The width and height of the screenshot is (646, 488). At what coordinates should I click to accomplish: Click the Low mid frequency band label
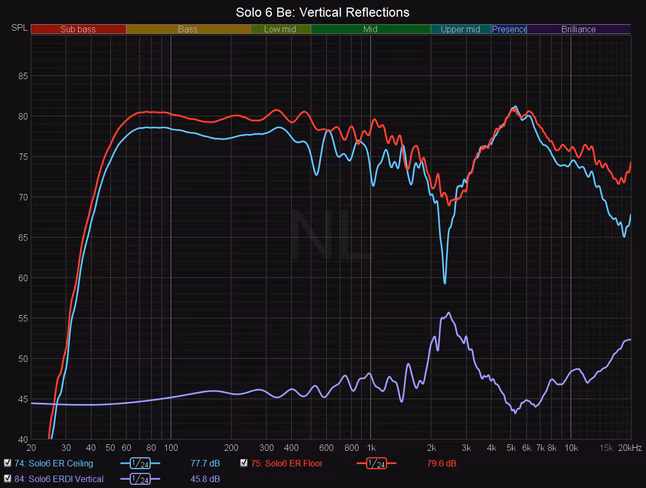pos(280,29)
